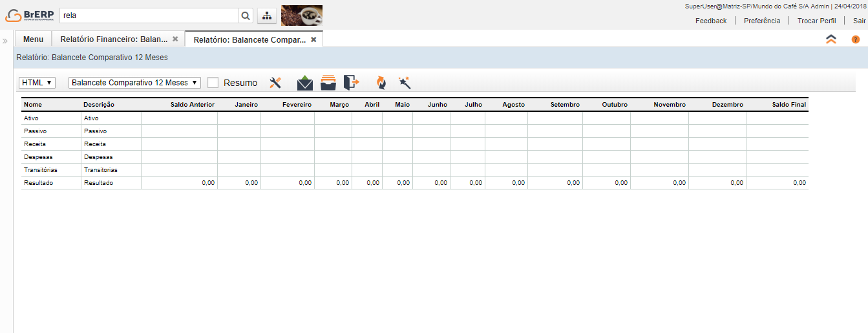
Task: Click Transitorias in the Descrição column
Action: tap(101, 170)
